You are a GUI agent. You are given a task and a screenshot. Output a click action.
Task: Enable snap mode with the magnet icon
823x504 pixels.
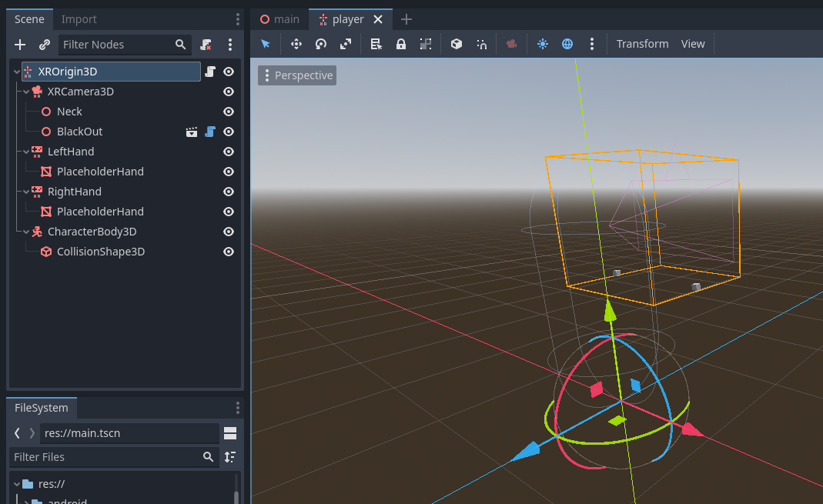pos(481,44)
